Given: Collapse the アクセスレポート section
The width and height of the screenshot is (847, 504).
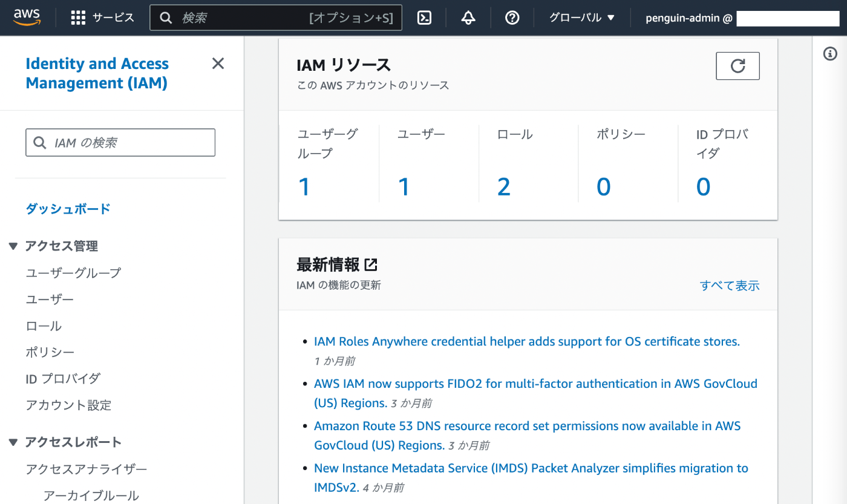Looking at the screenshot, I should click(14, 442).
